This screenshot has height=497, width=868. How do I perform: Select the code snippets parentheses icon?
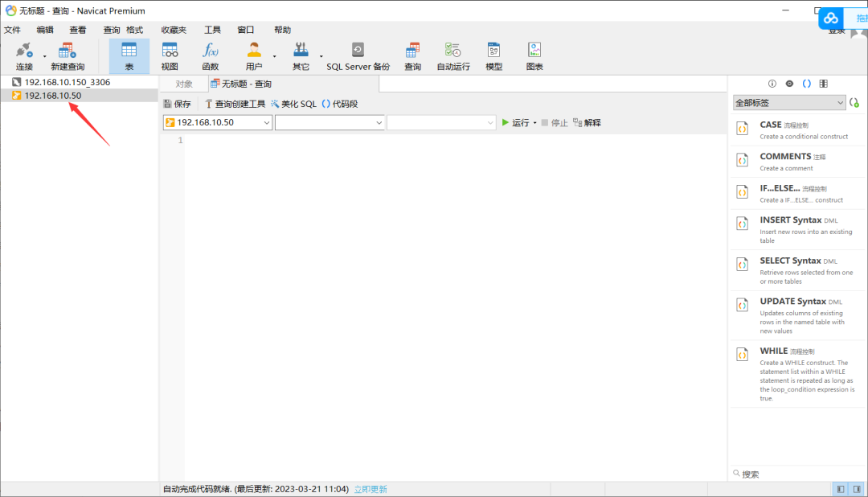tap(807, 84)
